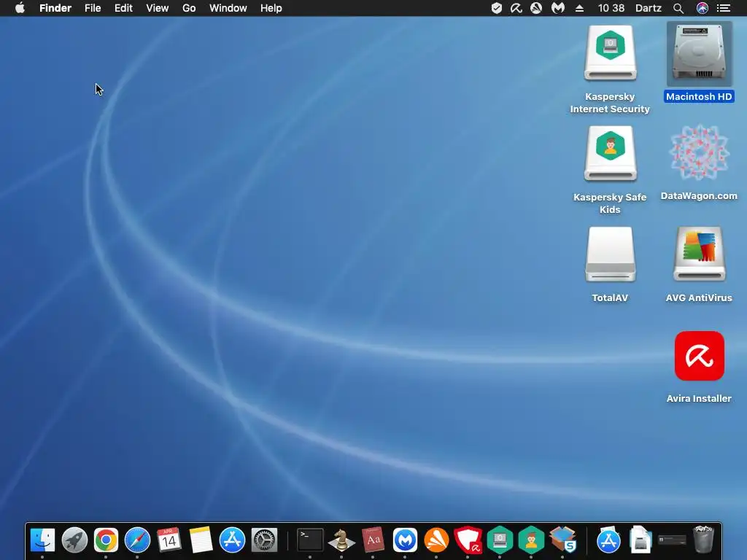The image size is (747, 560).
Task: Open Malwarebytes blue icon in Dock
Action: 405,540
